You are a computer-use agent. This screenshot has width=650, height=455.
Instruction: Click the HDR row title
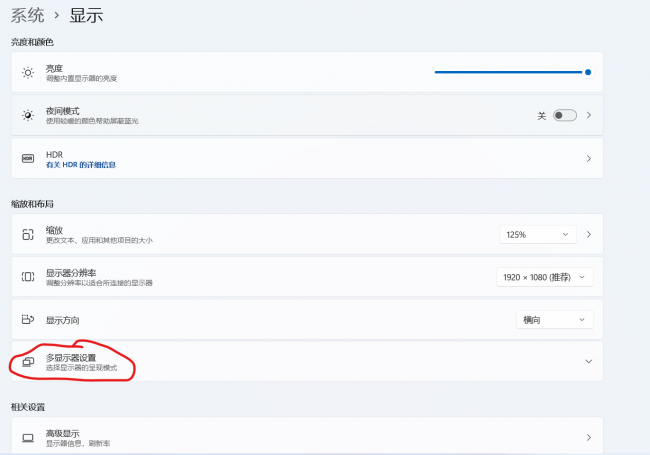point(54,155)
